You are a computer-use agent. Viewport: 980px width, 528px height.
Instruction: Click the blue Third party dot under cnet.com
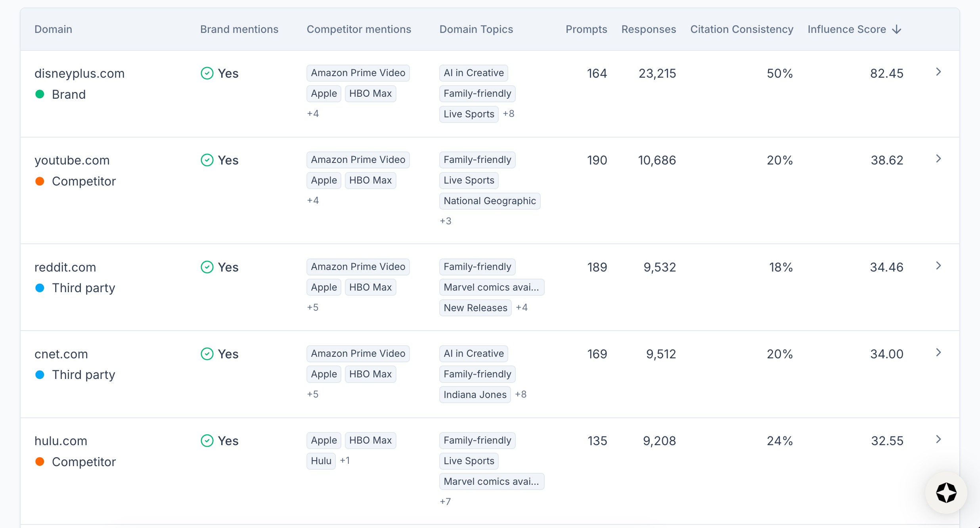click(40, 375)
